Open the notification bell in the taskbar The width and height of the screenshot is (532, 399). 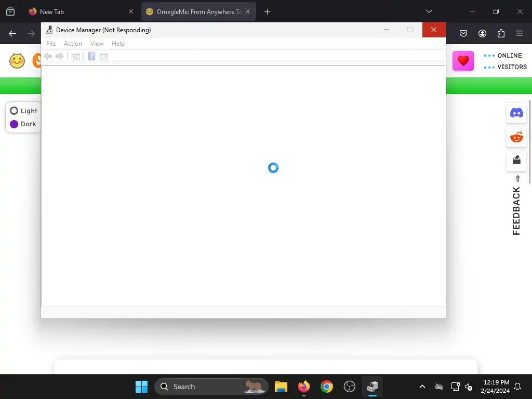[518, 387]
